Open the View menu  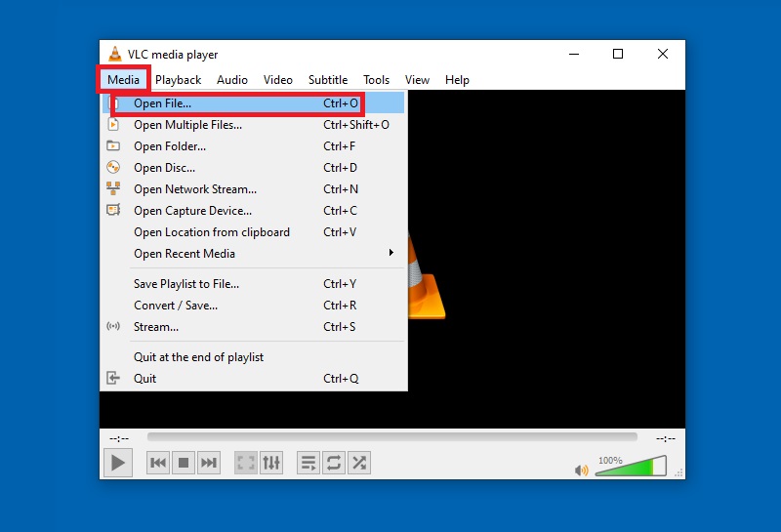pos(417,80)
